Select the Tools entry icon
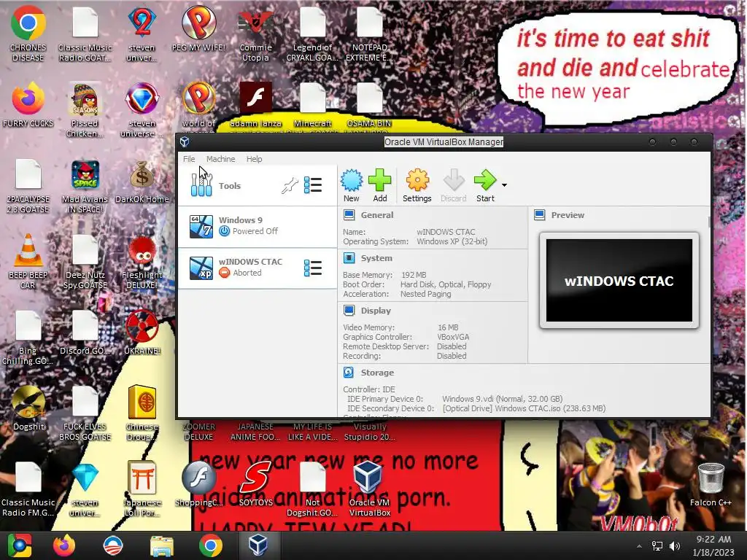 pyautogui.click(x=201, y=185)
